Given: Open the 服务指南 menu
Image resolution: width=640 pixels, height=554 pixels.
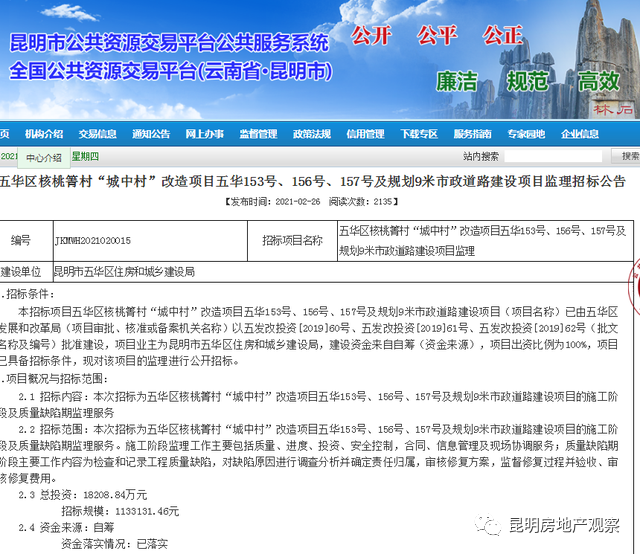Looking at the screenshot, I should tap(473, 134).
